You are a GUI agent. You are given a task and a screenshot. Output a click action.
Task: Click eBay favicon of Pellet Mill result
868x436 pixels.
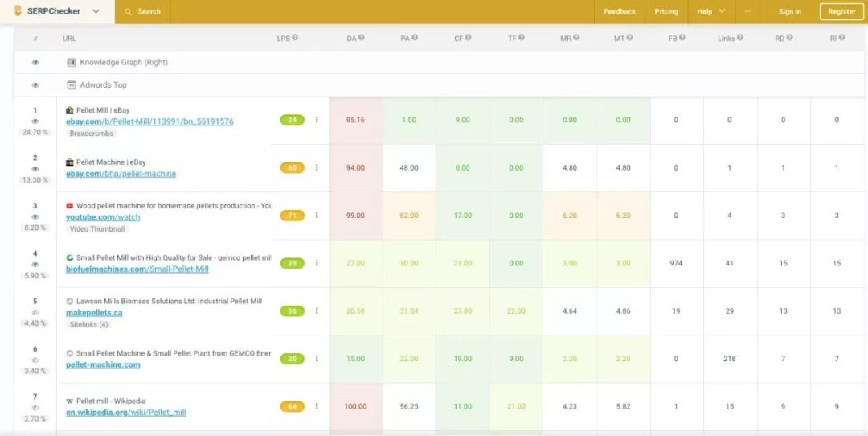click(x=70, y=110)
